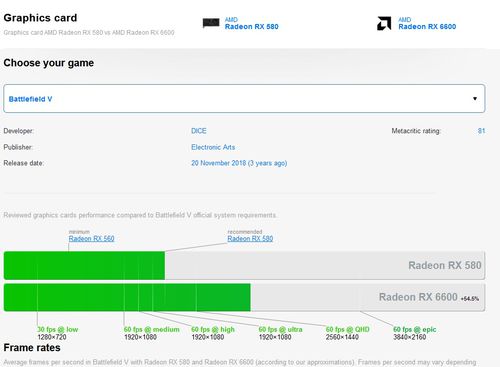The image size is (500, 367).
Task: Click the AMD label above Radeon RX 6600
Action: 404,20
